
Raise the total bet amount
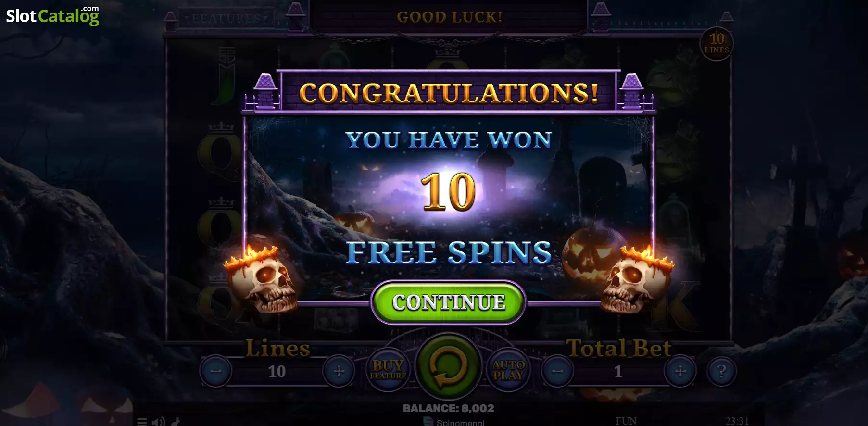680,371
